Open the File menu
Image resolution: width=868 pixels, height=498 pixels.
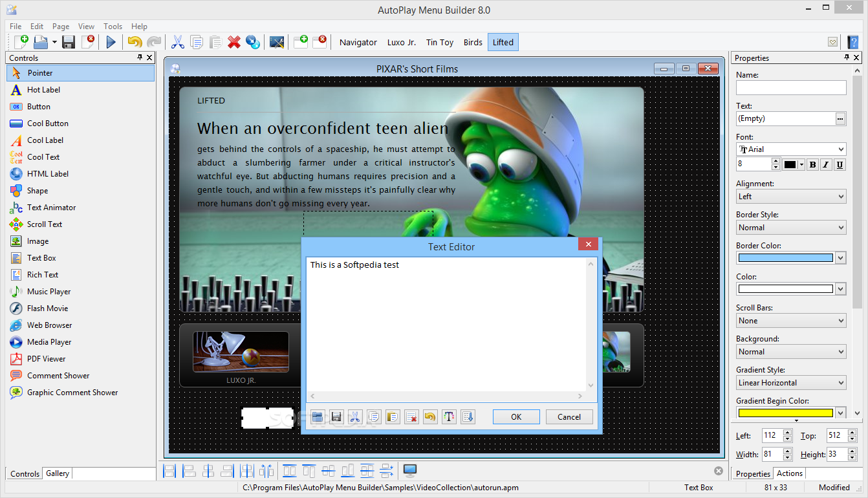pyautogui.click(x=16, y=27)
